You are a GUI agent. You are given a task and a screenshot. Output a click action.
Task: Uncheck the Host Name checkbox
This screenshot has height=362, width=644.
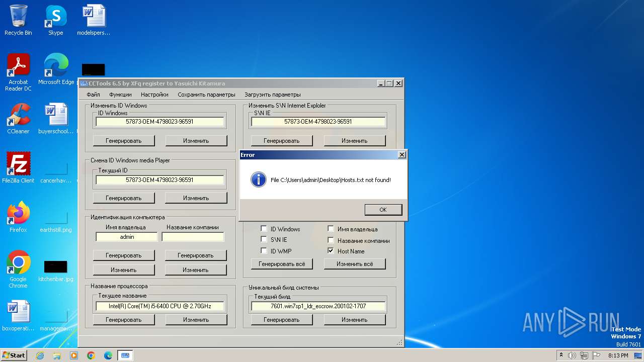(331, 250)
